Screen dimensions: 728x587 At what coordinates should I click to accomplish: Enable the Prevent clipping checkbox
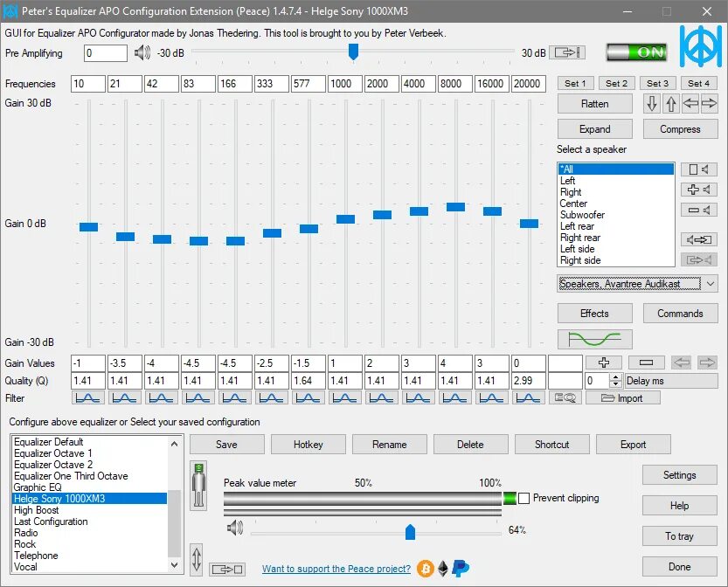pos(523,499)
